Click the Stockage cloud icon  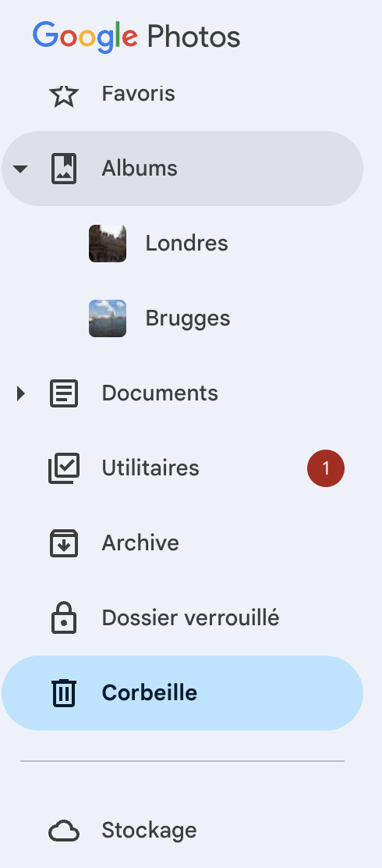point(64,831)
